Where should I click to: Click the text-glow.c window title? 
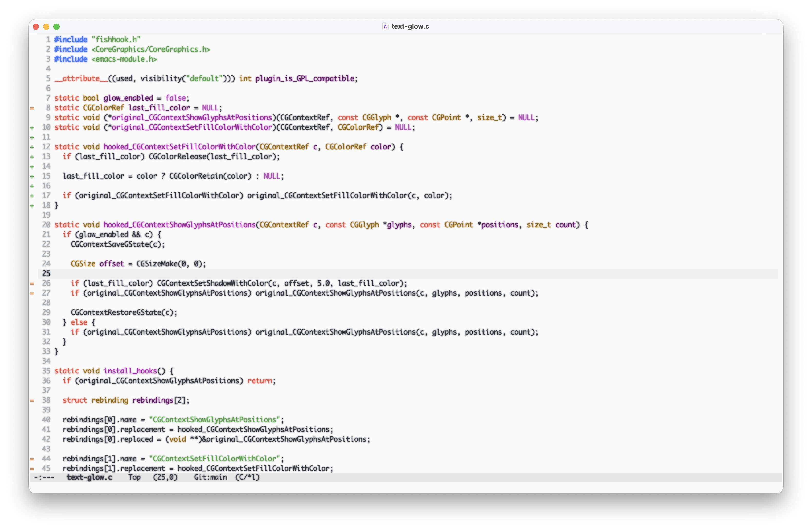pyautogui.click(x=410, y=27)
